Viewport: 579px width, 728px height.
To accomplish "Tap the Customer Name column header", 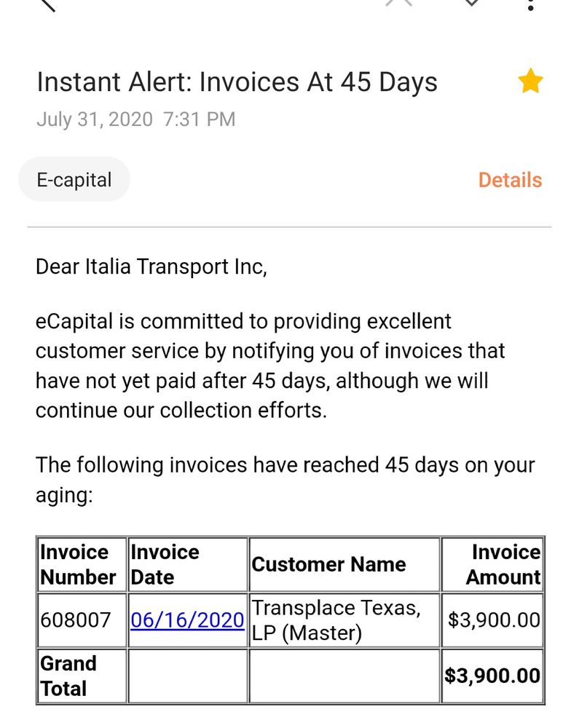I will coord(329,564).
